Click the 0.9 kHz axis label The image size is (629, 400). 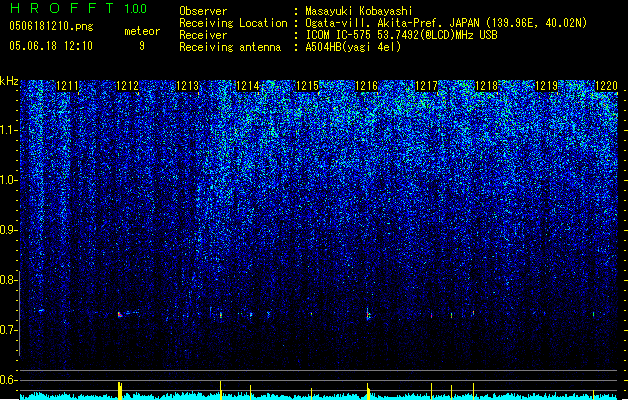click(8, 230)
